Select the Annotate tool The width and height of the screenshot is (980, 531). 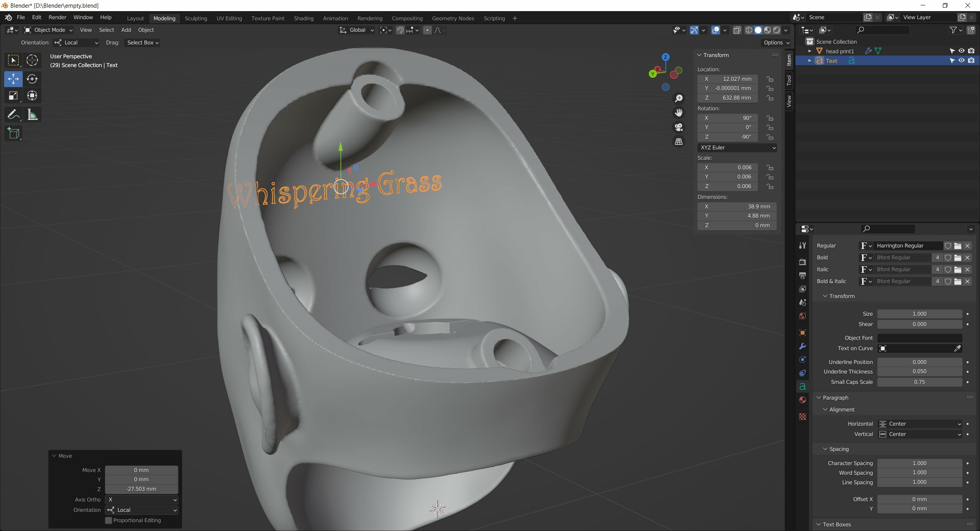pos(13,115)
